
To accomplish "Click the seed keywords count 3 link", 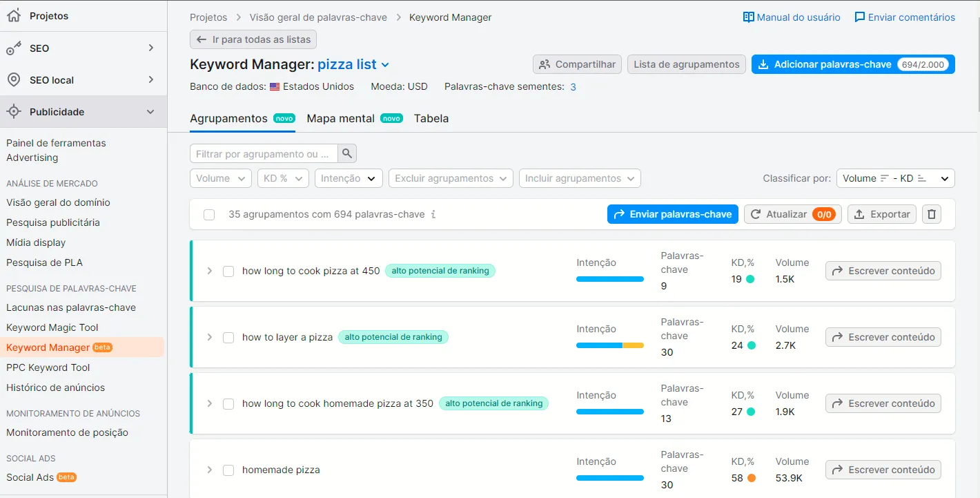I will [573, 87].
